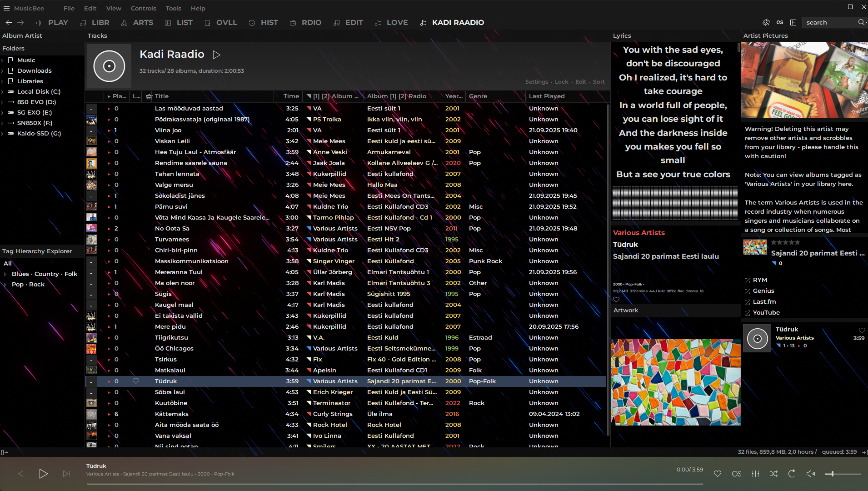
Task: Toggle Last.fm scrobbling in player bar
Action: click(x=737, y=474)
